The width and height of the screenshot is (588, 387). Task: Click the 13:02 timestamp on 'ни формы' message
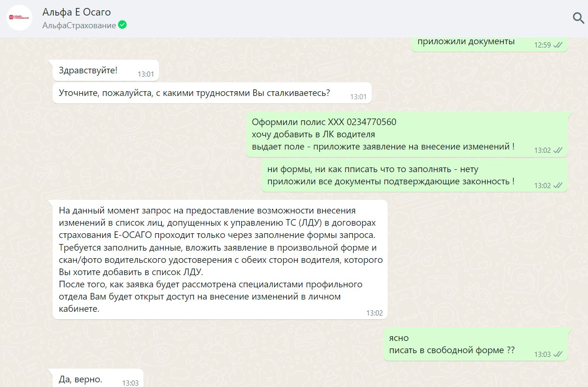542,186
